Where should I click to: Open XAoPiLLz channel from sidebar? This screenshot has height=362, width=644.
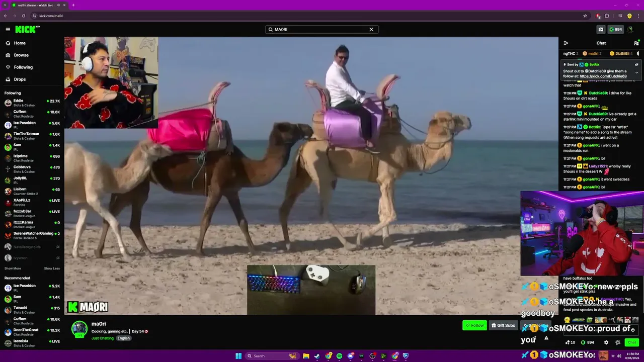pos(32,202)
